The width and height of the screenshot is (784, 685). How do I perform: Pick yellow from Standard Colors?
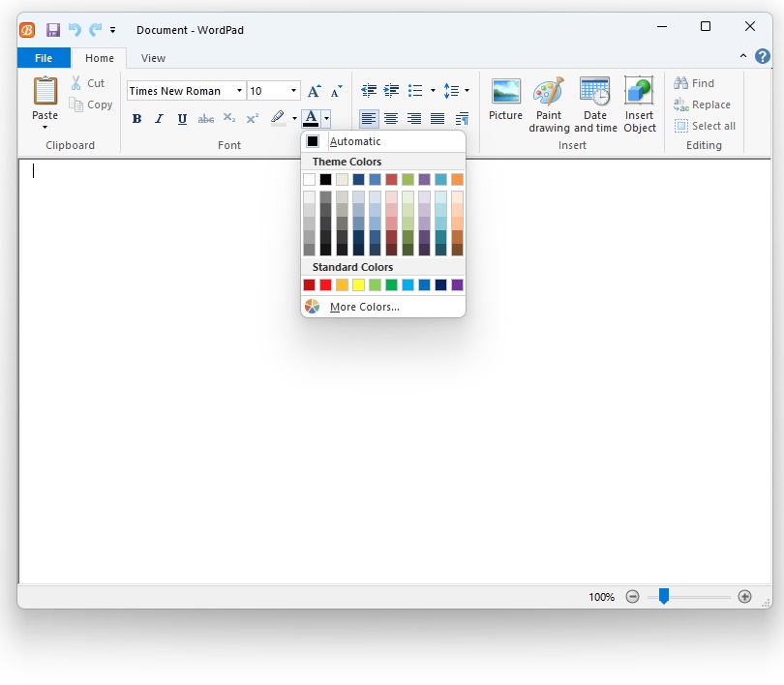pos(358,284)
